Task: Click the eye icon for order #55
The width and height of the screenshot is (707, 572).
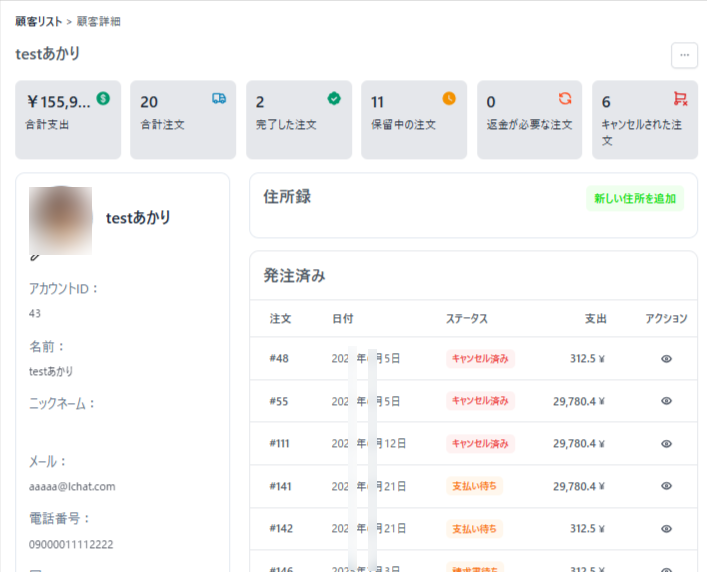Action: pos(666,401)
